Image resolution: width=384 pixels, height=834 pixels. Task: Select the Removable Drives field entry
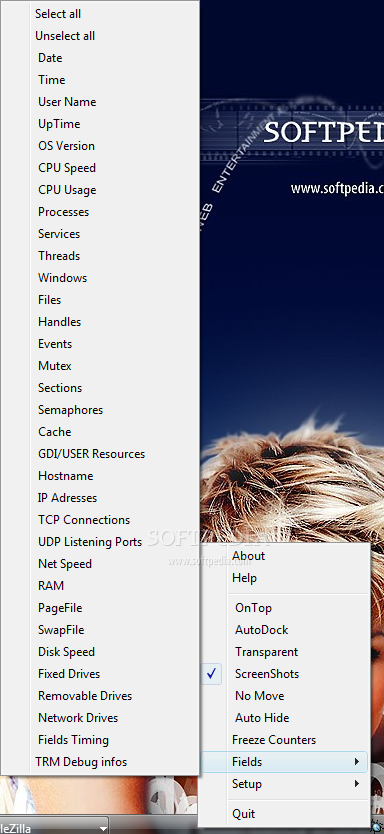[100, 695]
